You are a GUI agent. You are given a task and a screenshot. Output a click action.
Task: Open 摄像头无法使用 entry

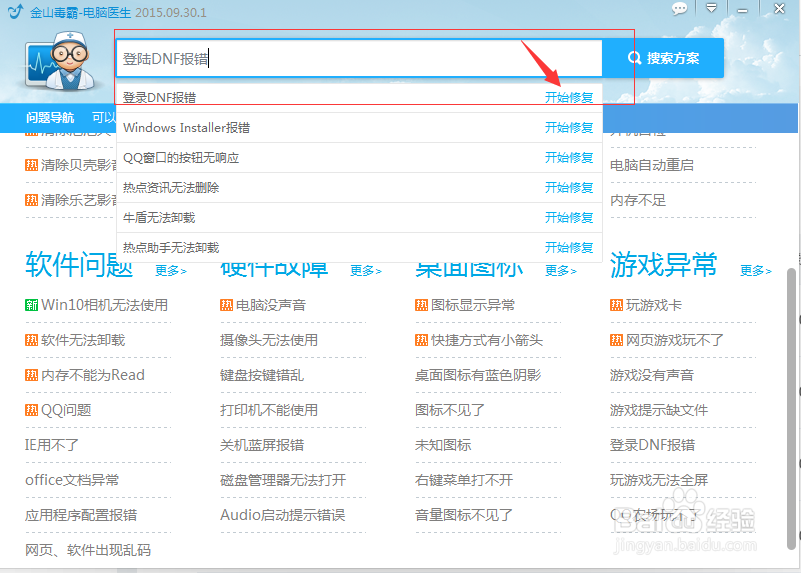coord(269,340)
